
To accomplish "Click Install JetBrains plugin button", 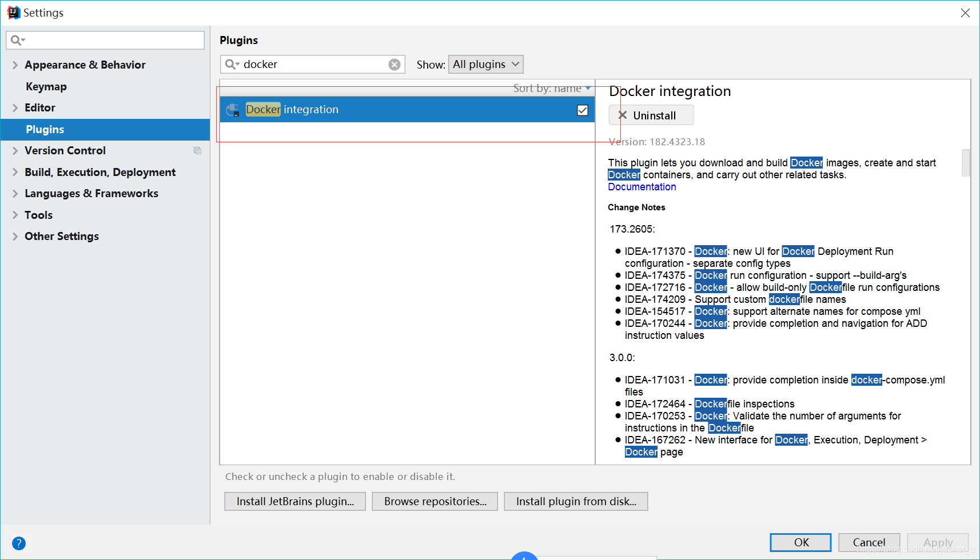I will coord(295,501).
